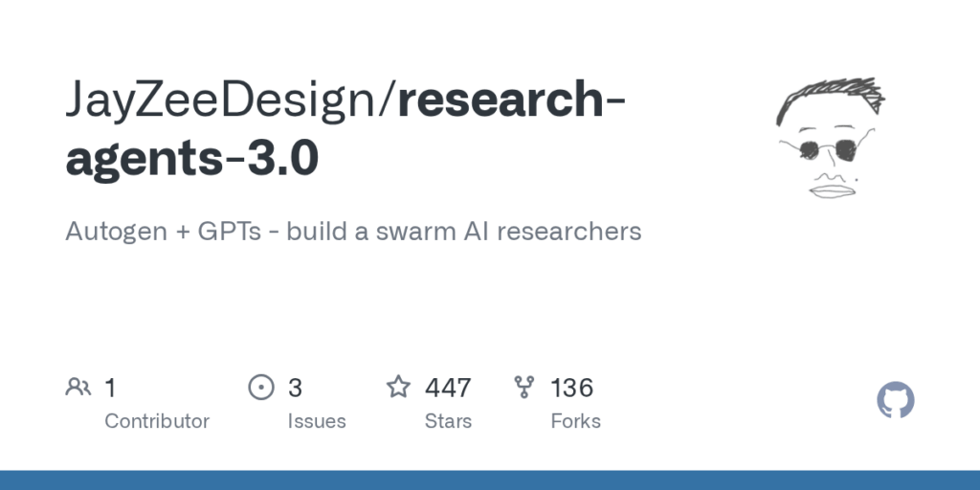The width and height of the screenshot is (980, 490).
Task: Select the Stars label
Action: tap(448, 421)
